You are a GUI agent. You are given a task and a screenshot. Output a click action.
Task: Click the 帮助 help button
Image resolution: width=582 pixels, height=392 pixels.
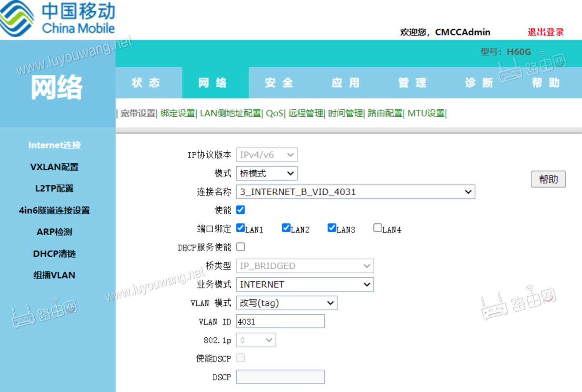coord(548,179)
